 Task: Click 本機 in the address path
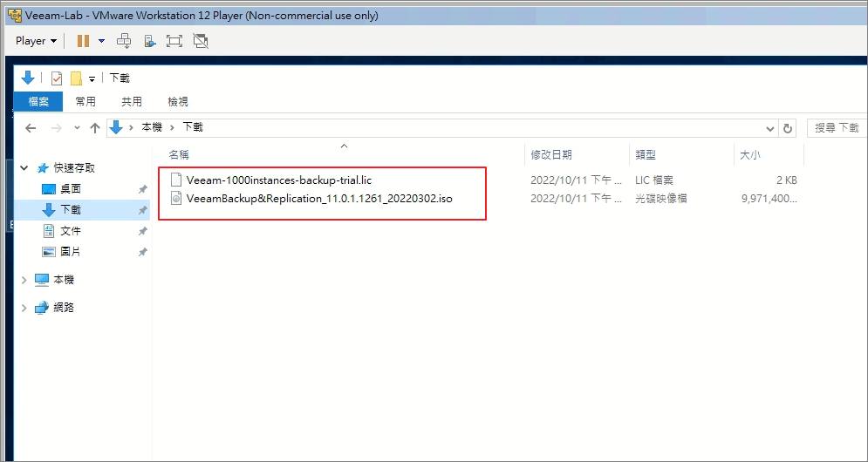point(152,127)
